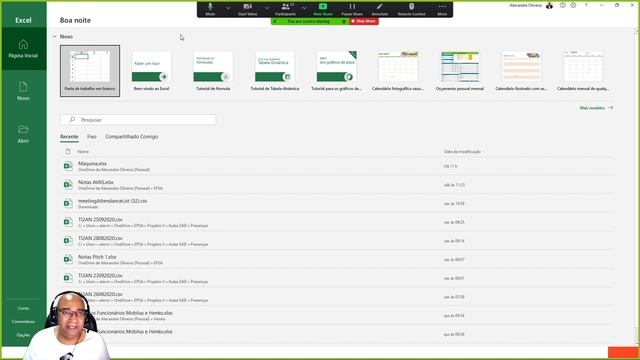Click the file icon beside meetingAttendanceList (52).csv
The image size is (640, 360).
coord(68,203)
